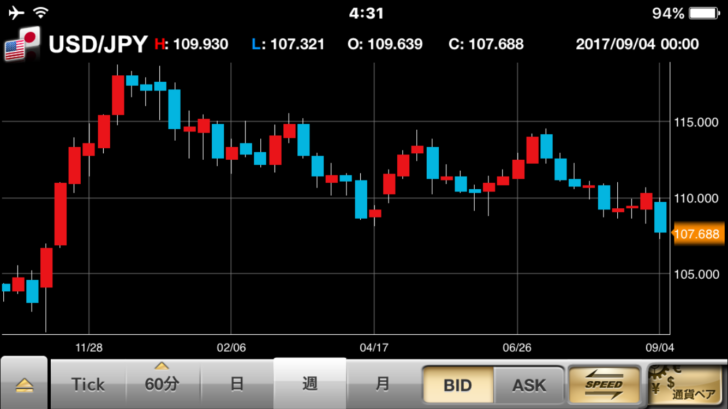
Task: Select the 週 weekly timeframe
Action: pyautogui.click(x=310, y=384)
